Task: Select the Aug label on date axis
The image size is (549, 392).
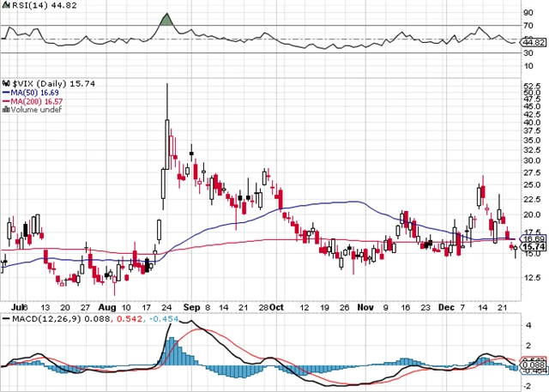Action: [106, 306]
